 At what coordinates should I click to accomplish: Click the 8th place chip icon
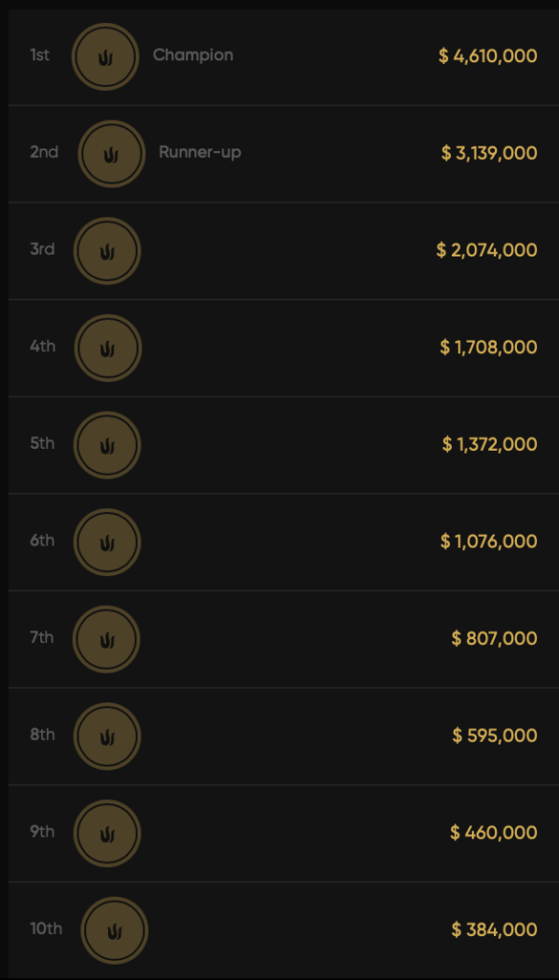coord(107,736)
